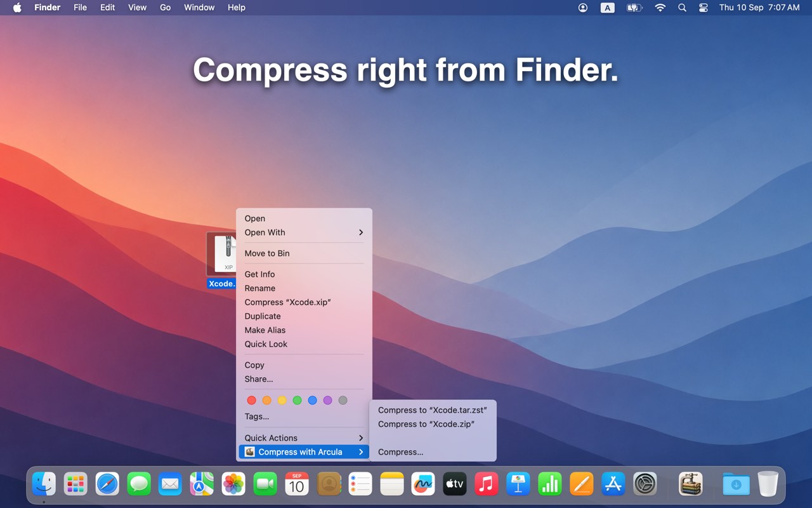The height and width of the screenshot is (508, 812).
Task: Apply the orange tag color
Action: click(x=266, y=400)
